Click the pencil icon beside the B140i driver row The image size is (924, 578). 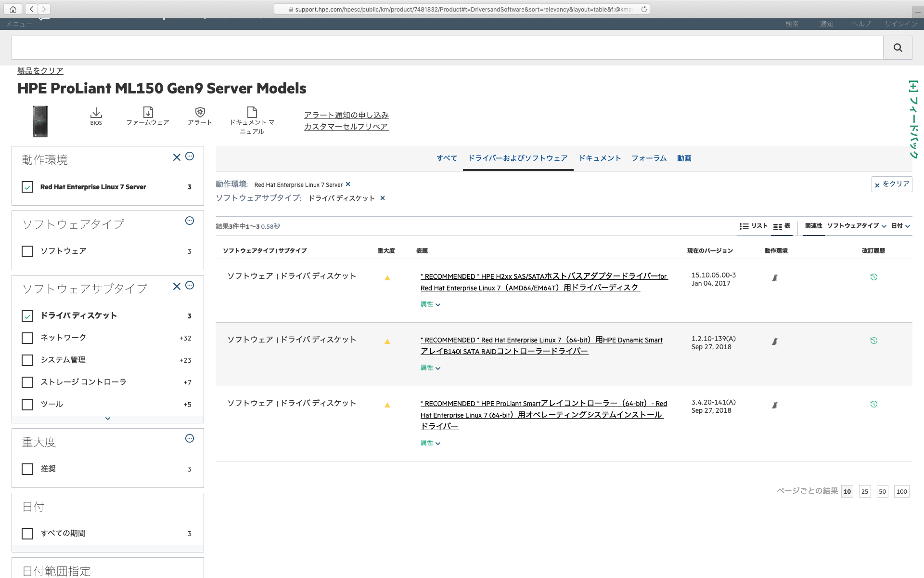(775, 341)
